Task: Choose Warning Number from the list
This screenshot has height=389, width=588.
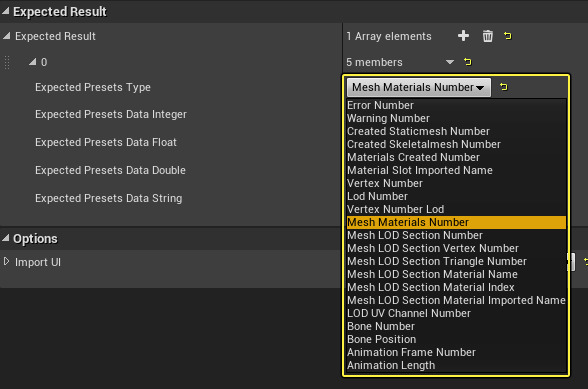Action: pos(456,119)
